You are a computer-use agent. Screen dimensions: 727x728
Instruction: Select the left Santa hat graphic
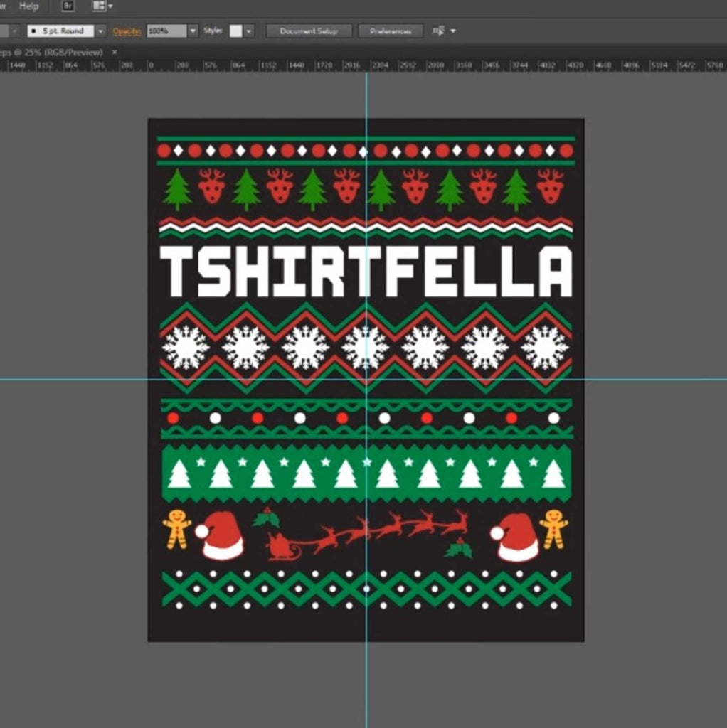click(220, 536)
